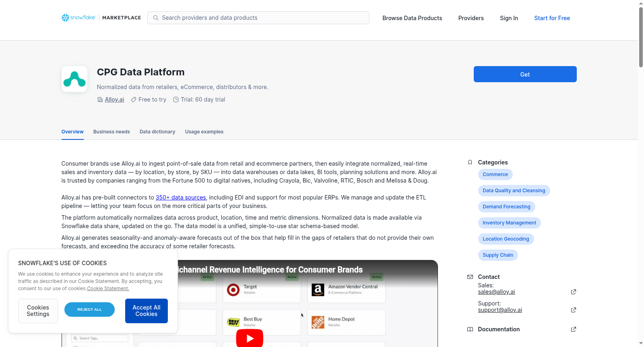Open the 350+ data sources link
Viewport: 644px width, 347px height.
pos(181,197)
